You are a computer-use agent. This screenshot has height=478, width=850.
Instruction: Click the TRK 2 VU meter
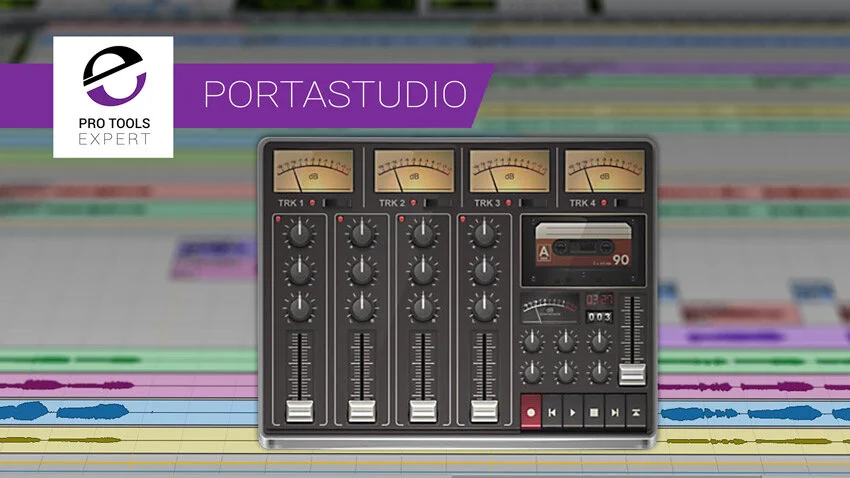point(414,171)
